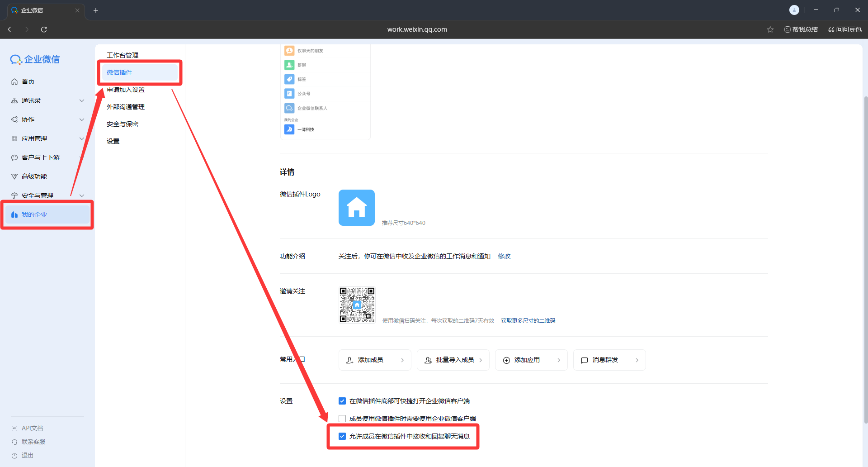This screenshot has height=467, width=868.
Task: Click the 首页 home icon
Action: tap(14, 81)
